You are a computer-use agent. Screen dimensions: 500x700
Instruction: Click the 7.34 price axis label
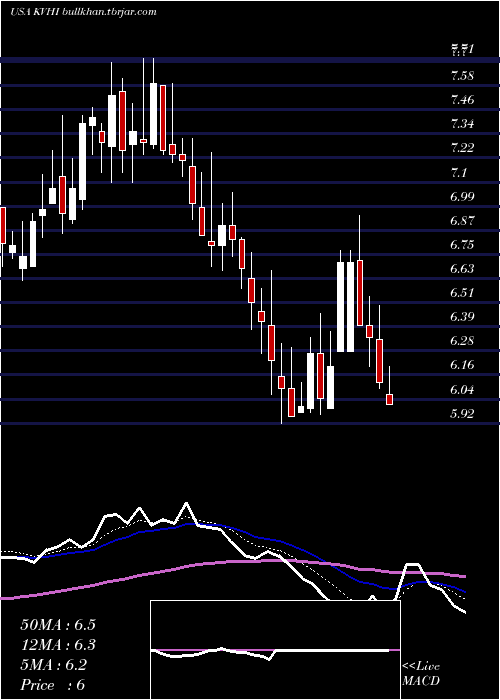click(x=462, y=124)
